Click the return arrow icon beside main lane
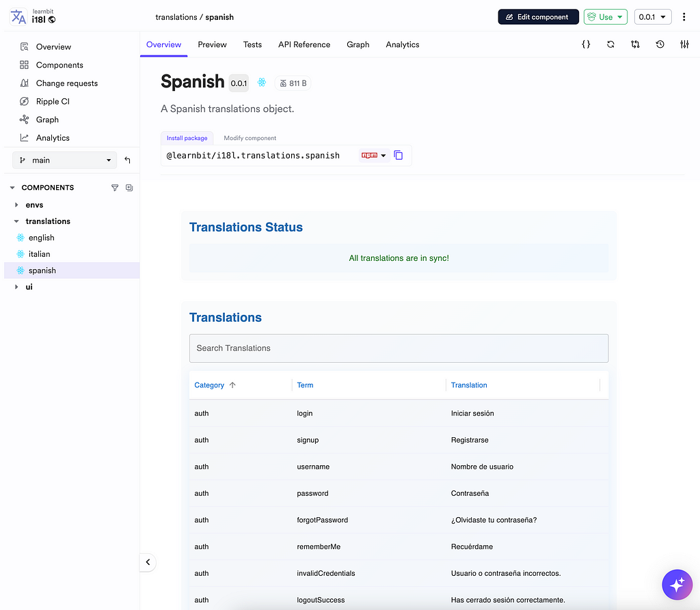Screen dimensions: 700x610 pos(127,161)
